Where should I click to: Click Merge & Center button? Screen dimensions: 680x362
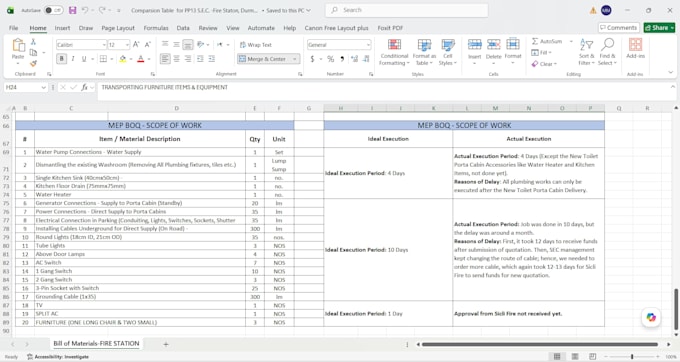click(x=263, y=59)
